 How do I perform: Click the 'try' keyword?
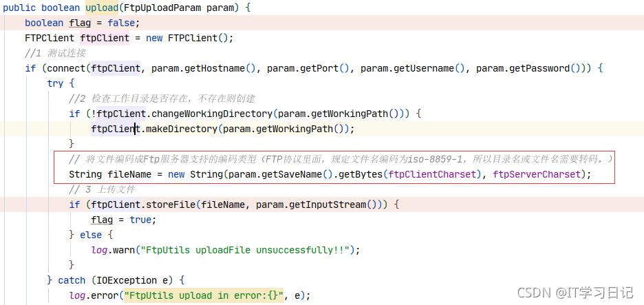[55, 83]
